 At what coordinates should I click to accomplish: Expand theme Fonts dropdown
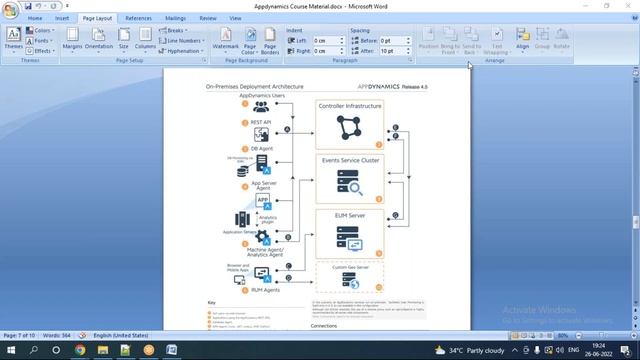pos(40,41)
